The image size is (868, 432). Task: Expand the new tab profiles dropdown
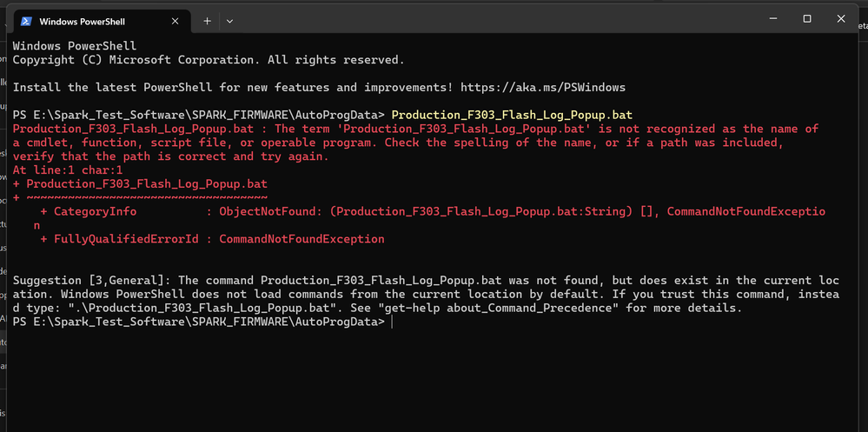click(x=230, y=20)
